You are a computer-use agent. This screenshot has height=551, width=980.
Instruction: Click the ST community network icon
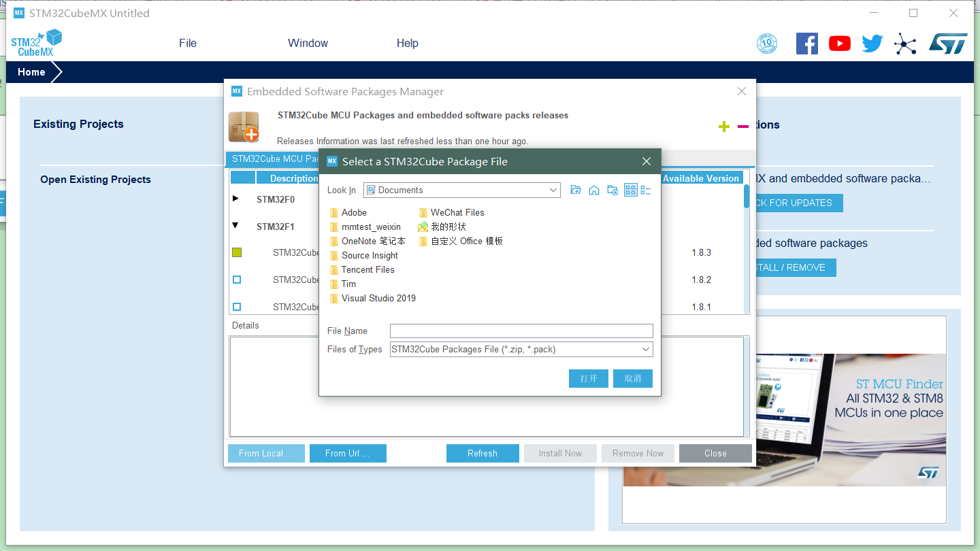905,44
